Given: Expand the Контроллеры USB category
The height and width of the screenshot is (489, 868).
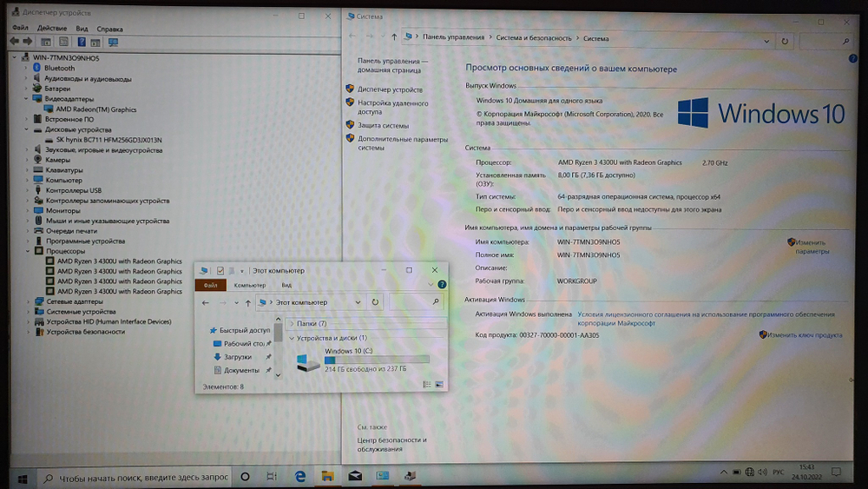Looking at the screenshot, I should coord(27,190).
